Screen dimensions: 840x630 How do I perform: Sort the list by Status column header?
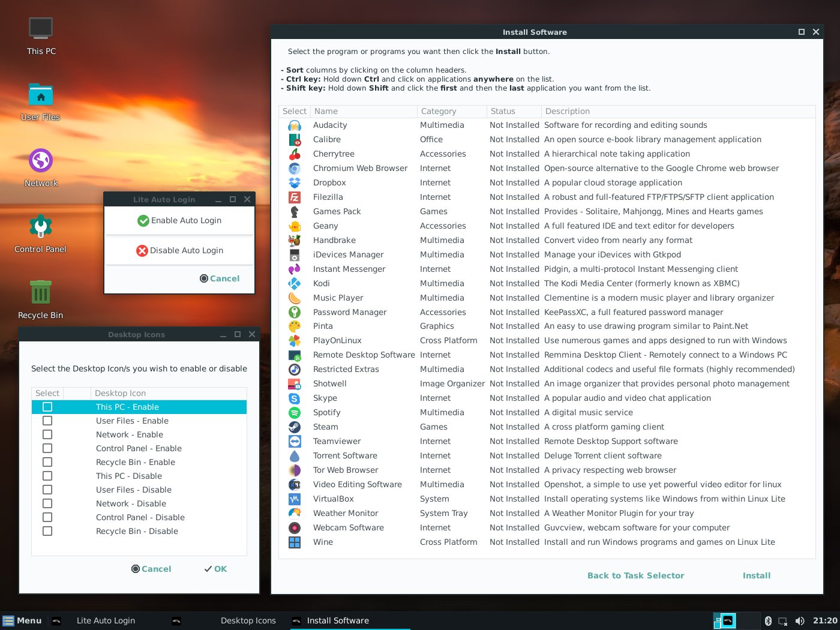click(514, 111)
